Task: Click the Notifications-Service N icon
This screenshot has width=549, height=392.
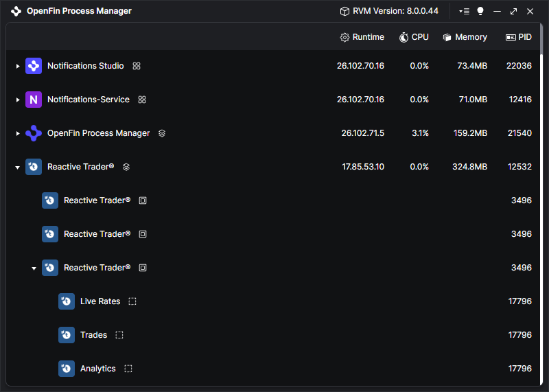Action: (x=34, y=100)
